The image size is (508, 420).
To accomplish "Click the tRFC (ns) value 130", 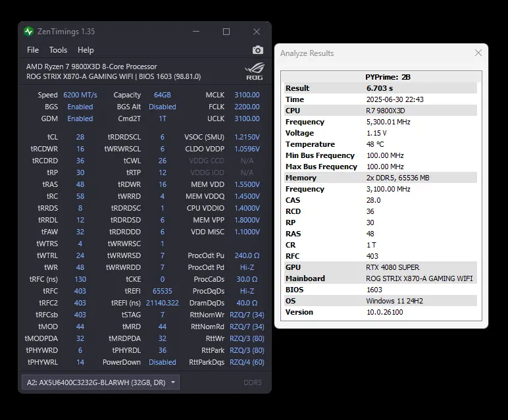I will pyautogui.click(x=80, y=279).
